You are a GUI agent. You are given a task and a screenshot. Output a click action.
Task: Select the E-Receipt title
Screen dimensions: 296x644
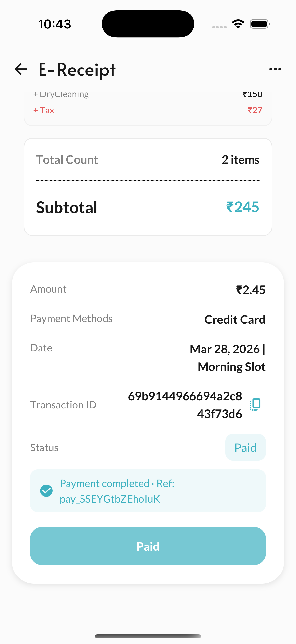click(x=77, y=70)
